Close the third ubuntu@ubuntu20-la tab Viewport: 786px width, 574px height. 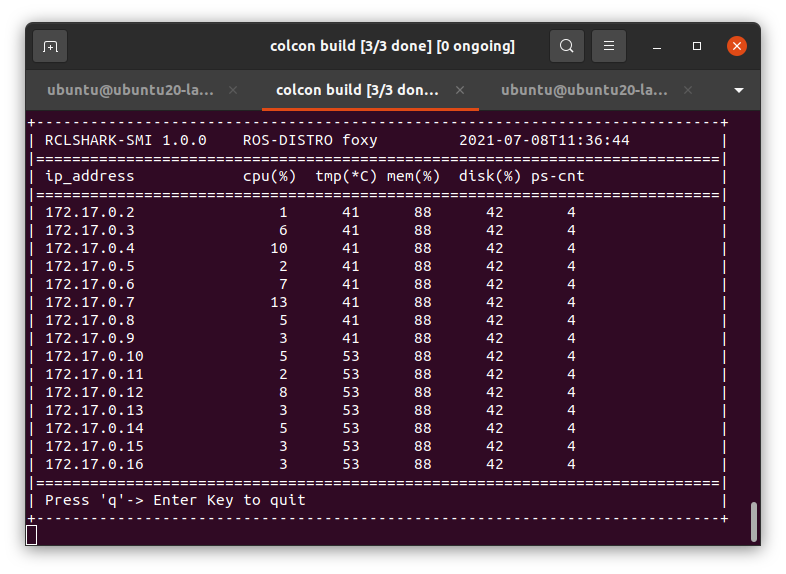[x=688, y=90]
